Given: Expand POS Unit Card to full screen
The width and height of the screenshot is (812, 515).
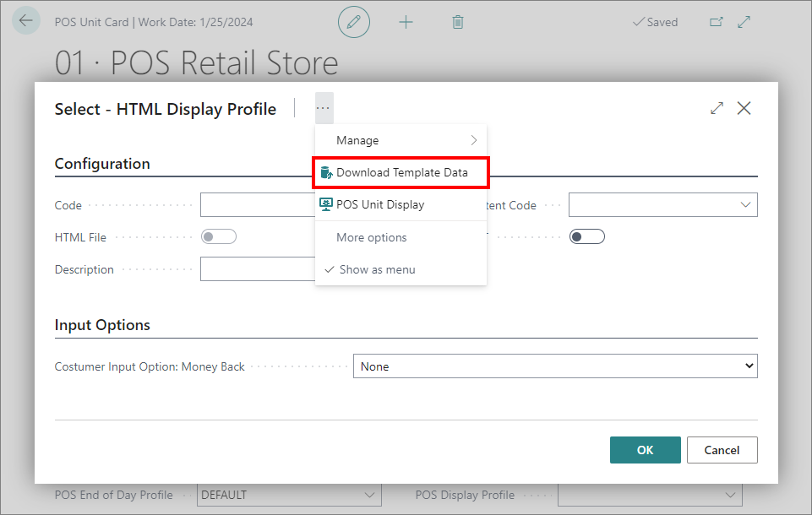Looking at the screenshot, I should [x=744, y=22].
